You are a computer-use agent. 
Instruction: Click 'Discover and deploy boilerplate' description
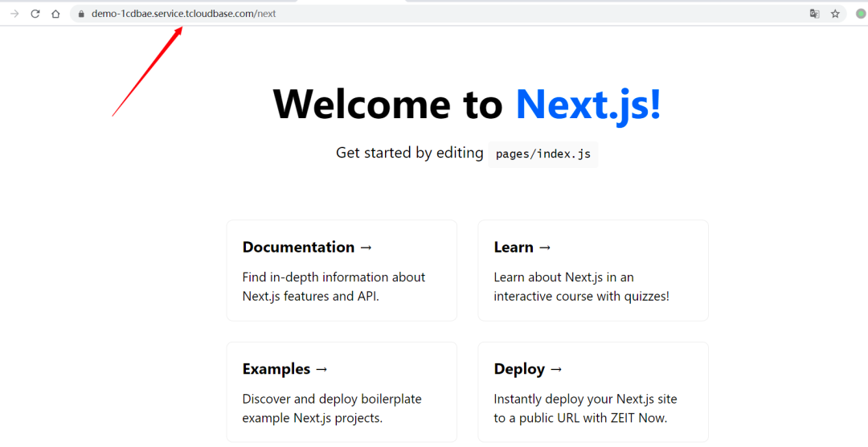point(332,399)
